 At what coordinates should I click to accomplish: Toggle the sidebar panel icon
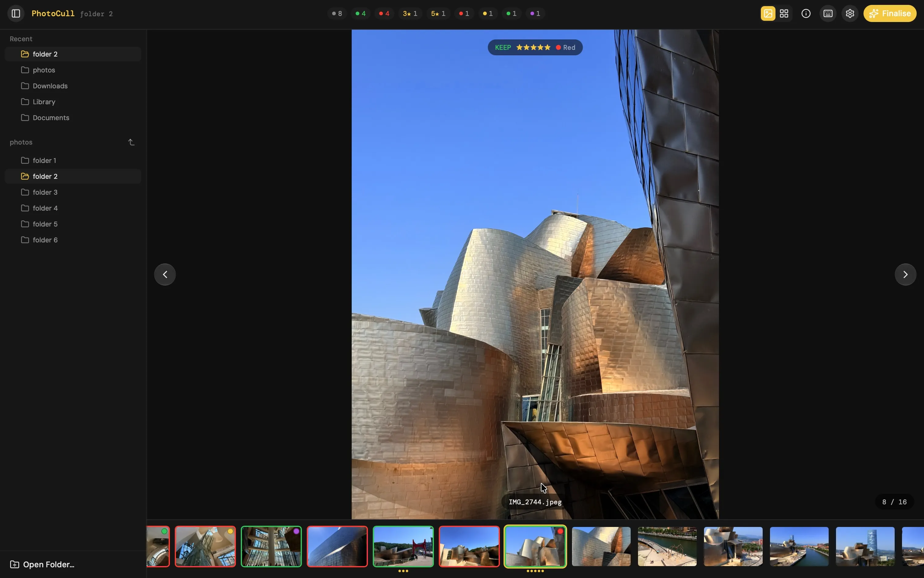click(16, 13)
